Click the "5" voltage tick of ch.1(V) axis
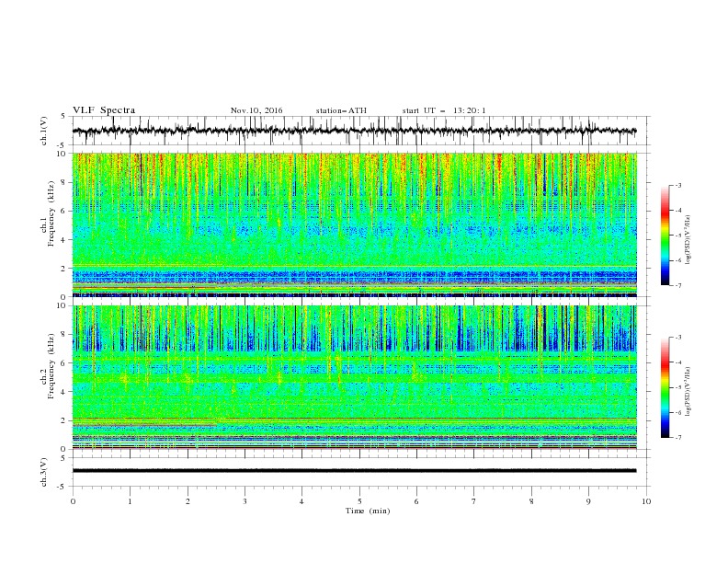This screenshot has height=563, width=728. click(x=64, y=117)
